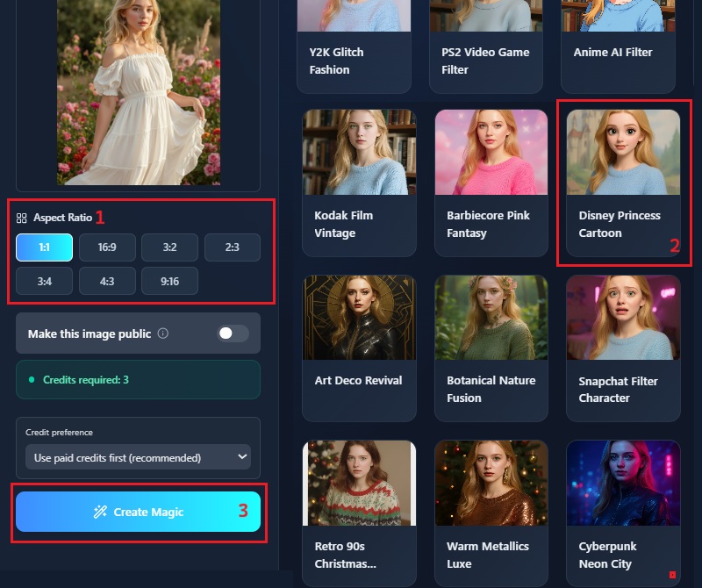Pick the Cyberpunk Neon City style
Screen dimensions: 702x588
click(x=623, y=513)
